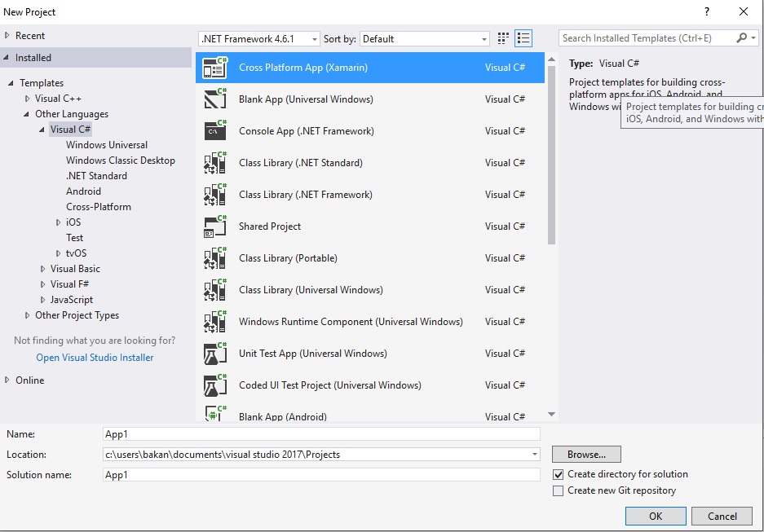This screenshot has height=532, width=764.
Task: Select the Class Library (.NET Framework) icon
Action: click(215, 195)
